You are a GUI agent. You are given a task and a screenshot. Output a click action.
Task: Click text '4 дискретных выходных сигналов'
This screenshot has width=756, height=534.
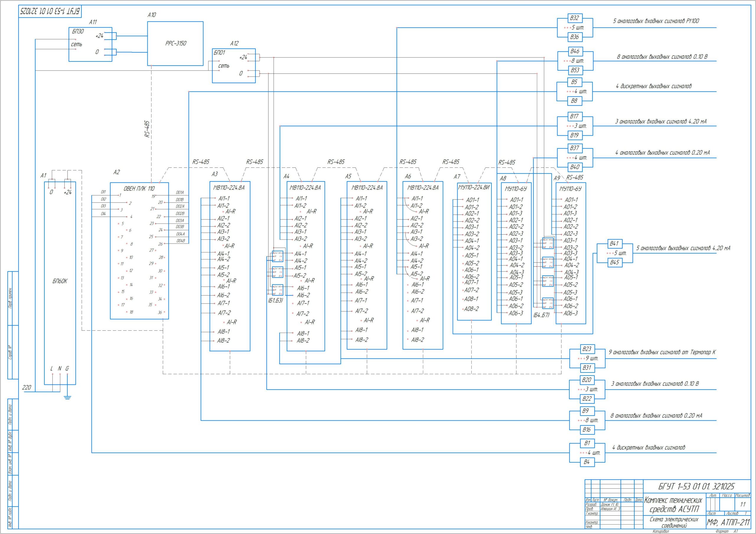(654, 86)
